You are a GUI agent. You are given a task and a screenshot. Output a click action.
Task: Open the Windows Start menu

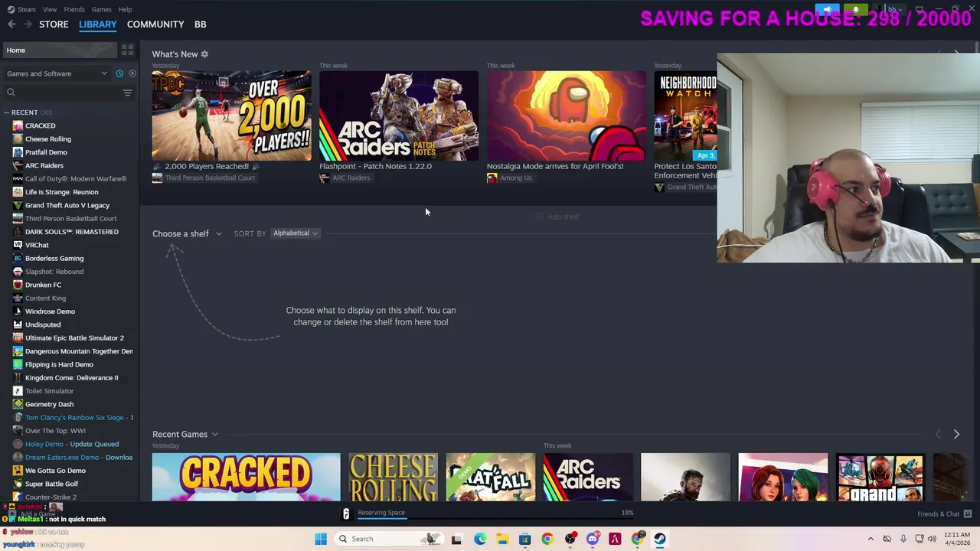321,539
